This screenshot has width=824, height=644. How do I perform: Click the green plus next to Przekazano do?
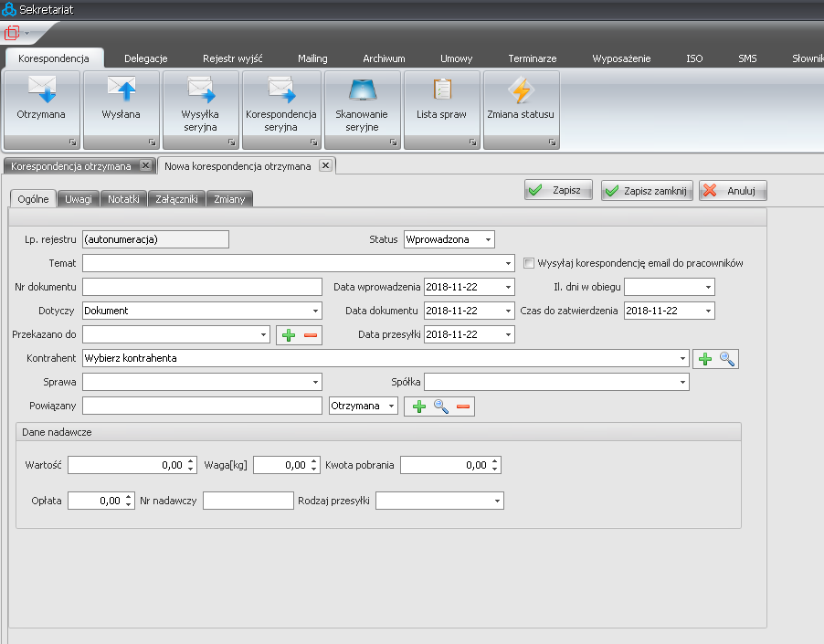tap(289, 335)
